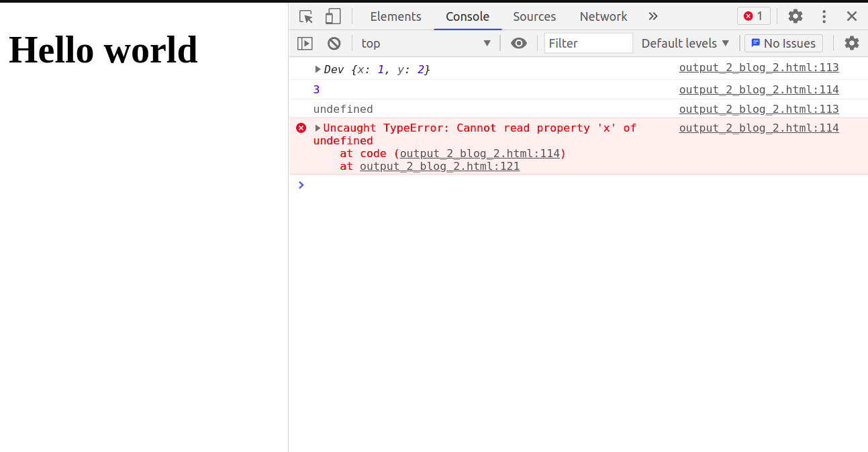Image resolution: width=868 pixels, height=452 pixels.
Task: Open console settings gear
Action: point(851,43)
